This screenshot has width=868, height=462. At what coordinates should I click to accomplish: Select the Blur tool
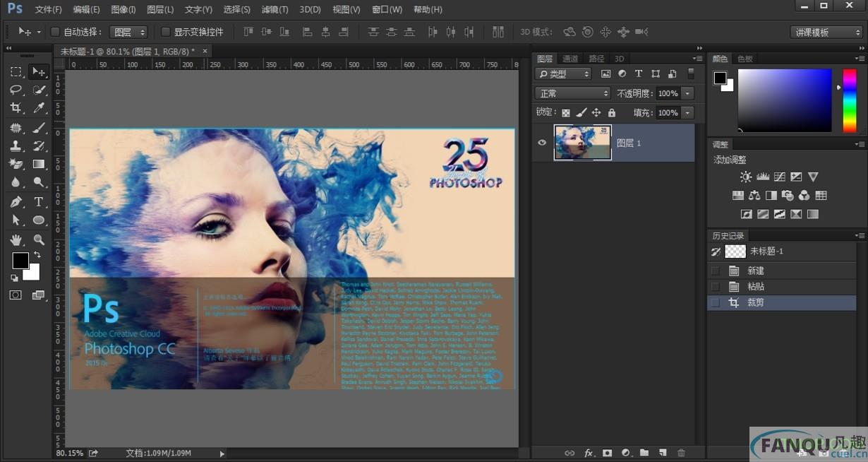16,182
